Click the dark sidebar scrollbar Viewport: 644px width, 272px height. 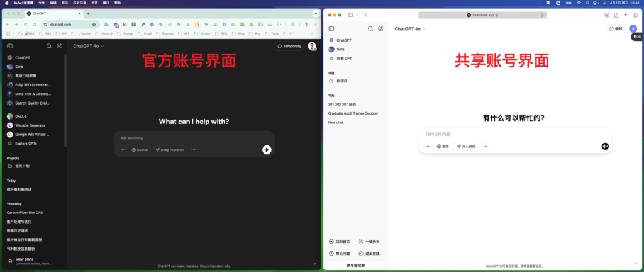pyautogui.click(x=65, y=94)
